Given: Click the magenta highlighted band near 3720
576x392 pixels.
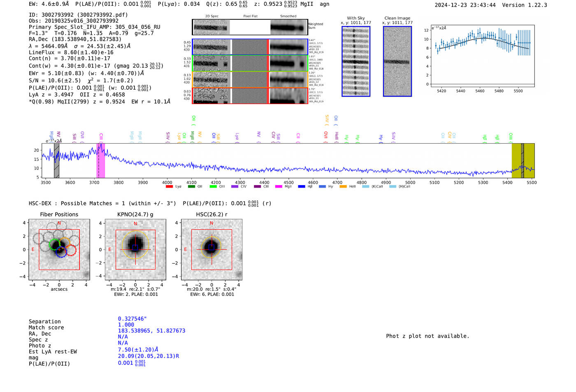Looking at the screenshot, I should tap(101, 160).
